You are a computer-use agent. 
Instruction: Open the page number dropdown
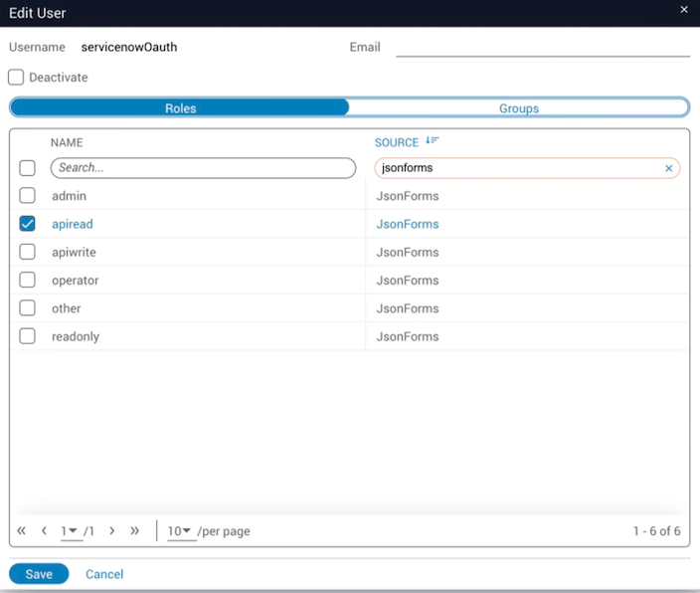coord(70,531)
